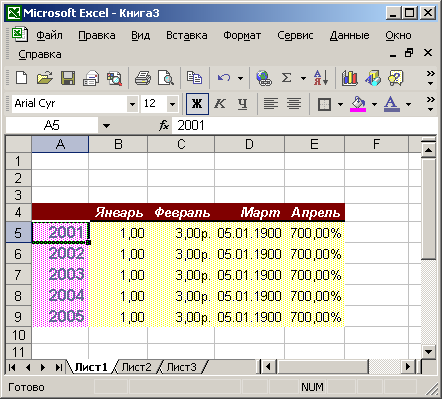Toggle underline Ч formatting
Image resolution: width=442 pixels, height=399 pixels.
point(243,104)
